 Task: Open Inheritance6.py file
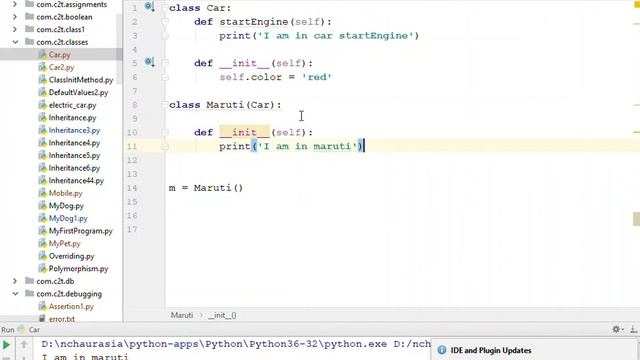(74, 168)
